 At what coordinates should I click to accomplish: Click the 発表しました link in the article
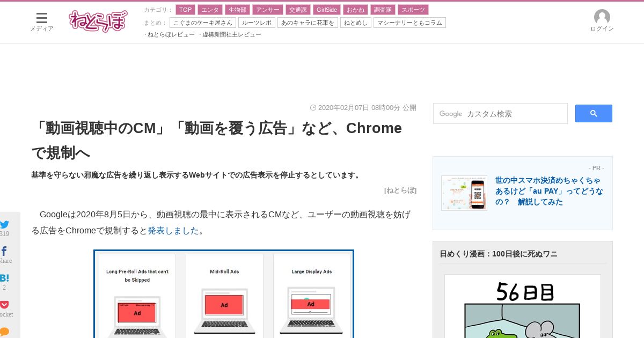click(173, 231)
